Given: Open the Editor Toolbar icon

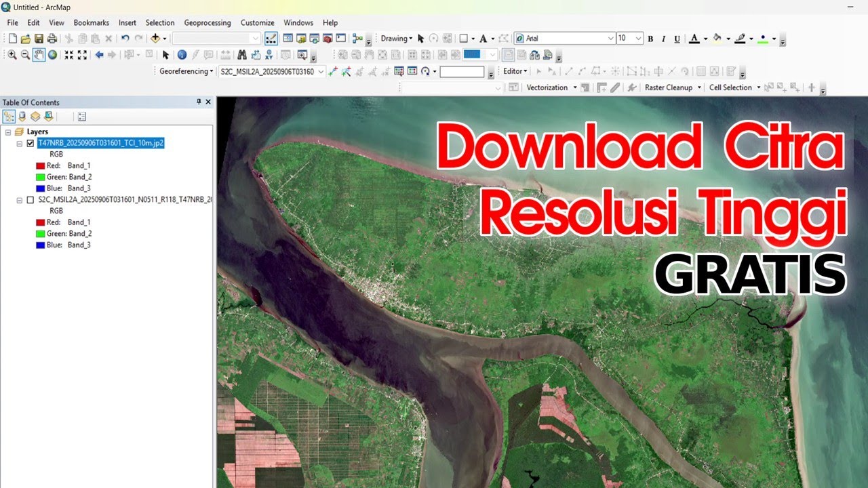Looking at the screenshot, I should click(x=271, y=39).
